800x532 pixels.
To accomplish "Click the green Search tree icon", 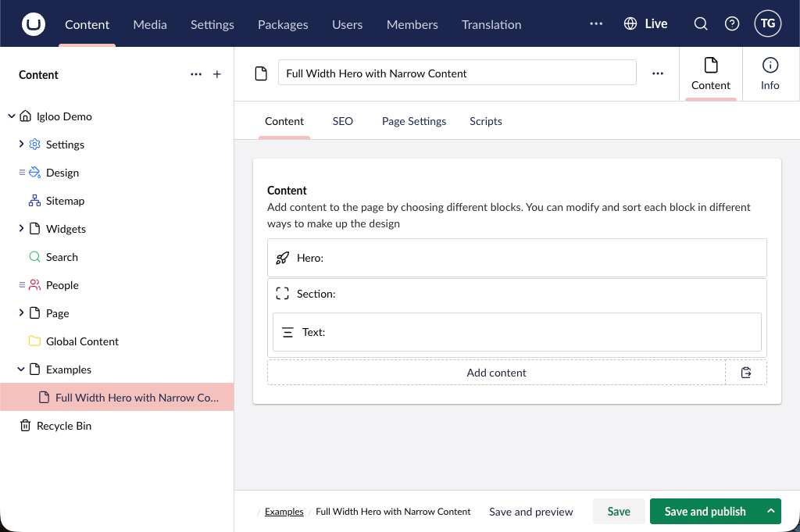I will [x=34, y=256].
